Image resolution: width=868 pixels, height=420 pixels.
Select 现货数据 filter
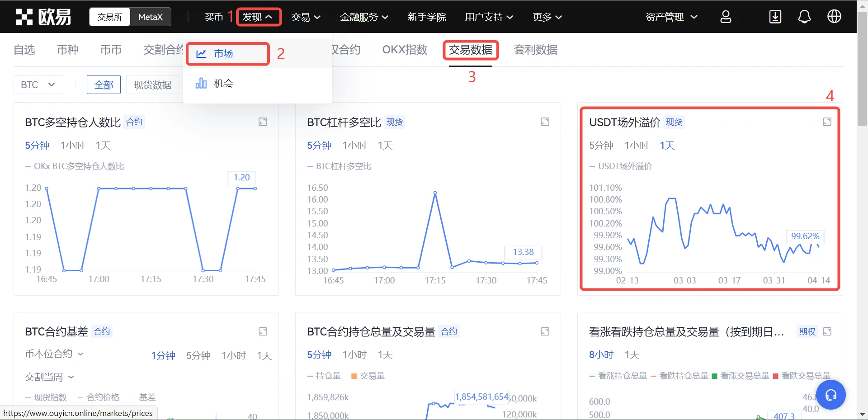152,85
